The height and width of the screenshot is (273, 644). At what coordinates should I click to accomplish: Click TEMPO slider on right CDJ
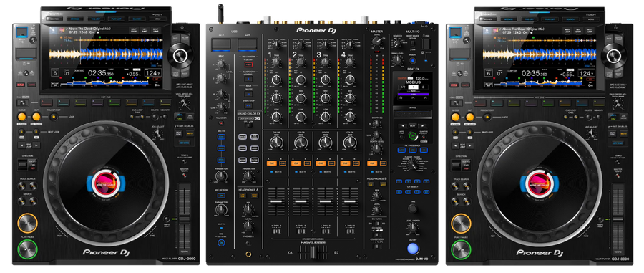click(x=618, y=219)
